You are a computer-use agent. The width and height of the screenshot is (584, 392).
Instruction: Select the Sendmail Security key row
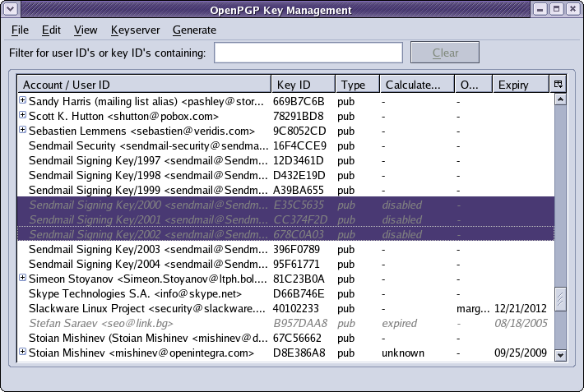pos(285,145)
